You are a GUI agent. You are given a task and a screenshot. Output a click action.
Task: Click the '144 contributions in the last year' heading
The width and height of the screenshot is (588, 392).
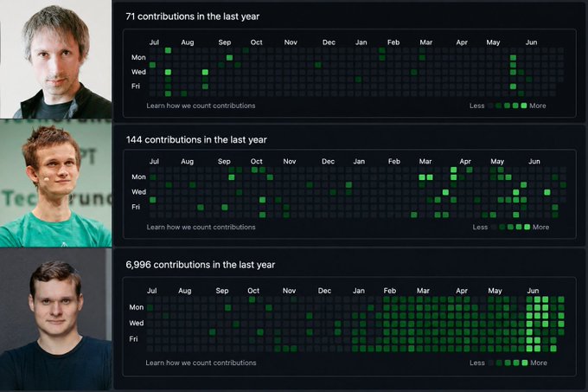[196, 140]
